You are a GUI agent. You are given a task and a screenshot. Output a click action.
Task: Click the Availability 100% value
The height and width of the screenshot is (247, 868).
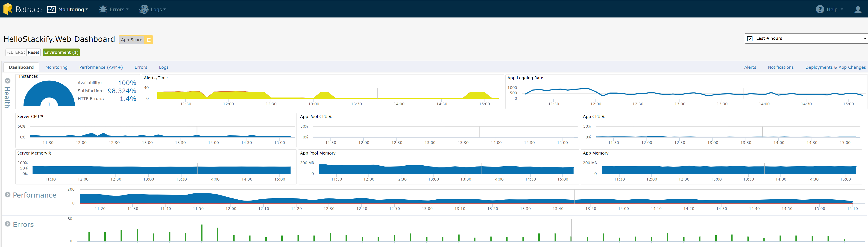(x=127, y=83)
